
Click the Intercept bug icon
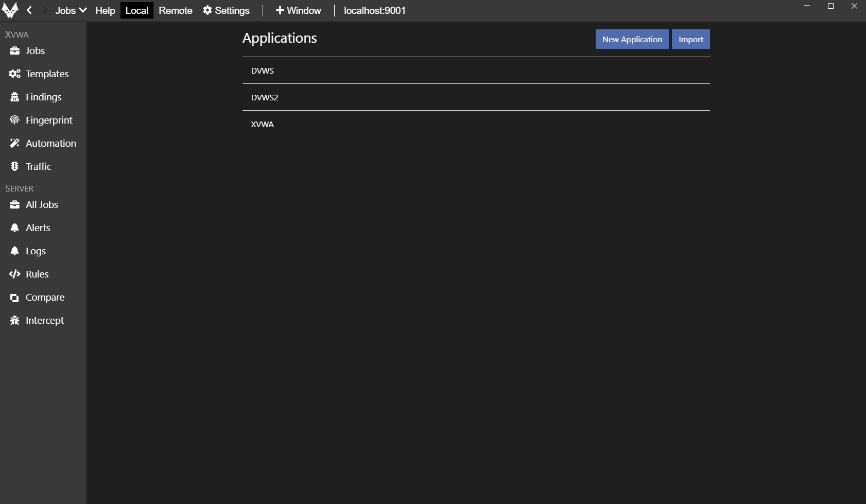(x=14, y=320)
